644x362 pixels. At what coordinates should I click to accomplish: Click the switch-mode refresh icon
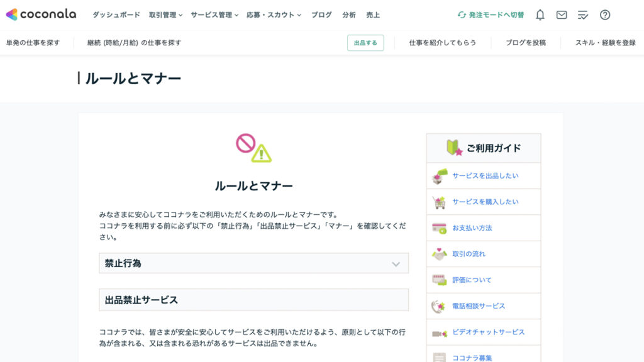click(x=462, y=15)
